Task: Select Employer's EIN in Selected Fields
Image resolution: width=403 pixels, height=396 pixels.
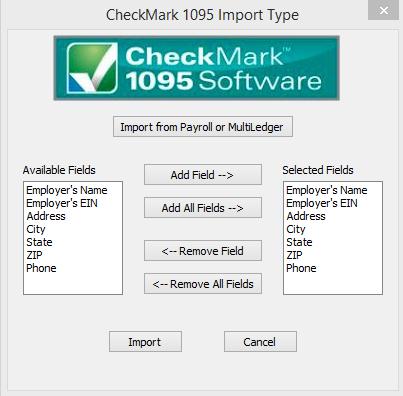Action: coord(322,203)
